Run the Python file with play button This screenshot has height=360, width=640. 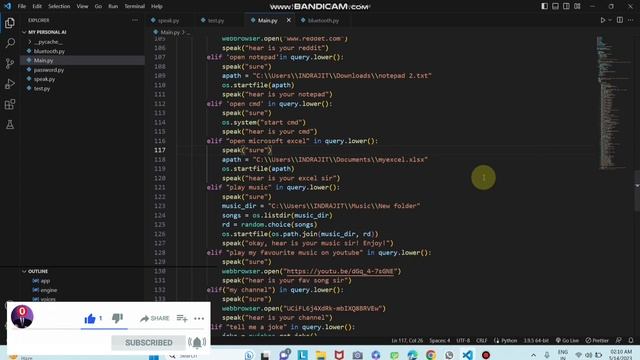[602, 20]
